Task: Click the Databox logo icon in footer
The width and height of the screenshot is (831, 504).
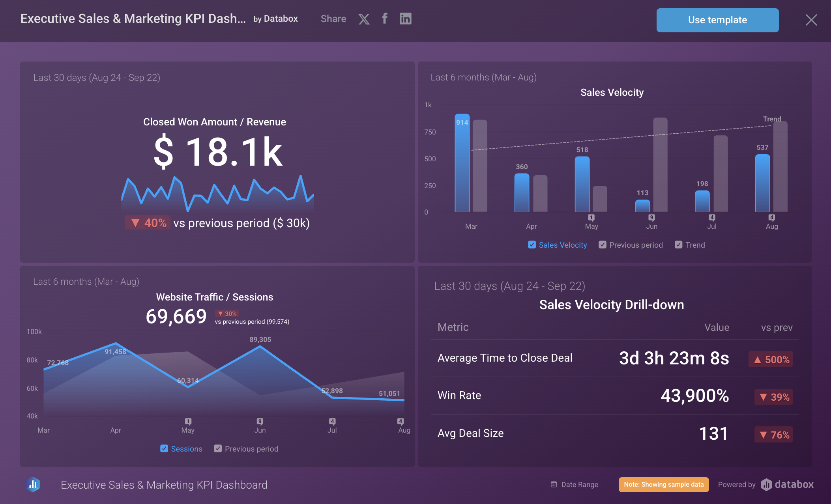Action: click(x=34, y=485)
